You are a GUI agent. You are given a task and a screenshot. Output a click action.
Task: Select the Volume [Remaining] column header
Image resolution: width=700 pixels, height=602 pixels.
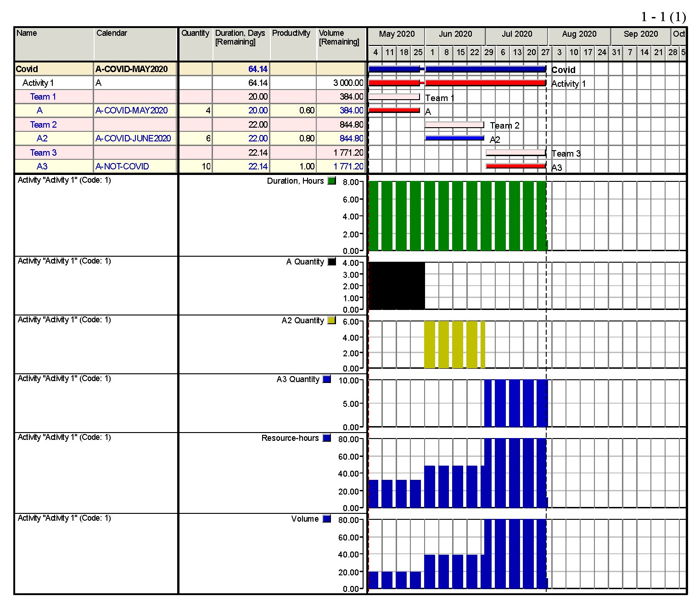(341, 44)
